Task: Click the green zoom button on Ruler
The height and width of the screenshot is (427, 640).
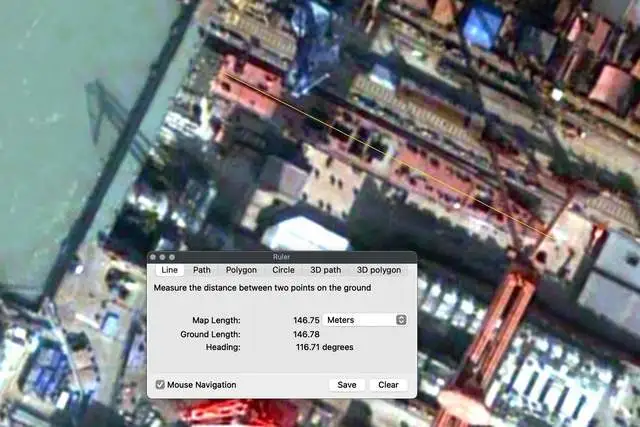Action: pos(170,257)
